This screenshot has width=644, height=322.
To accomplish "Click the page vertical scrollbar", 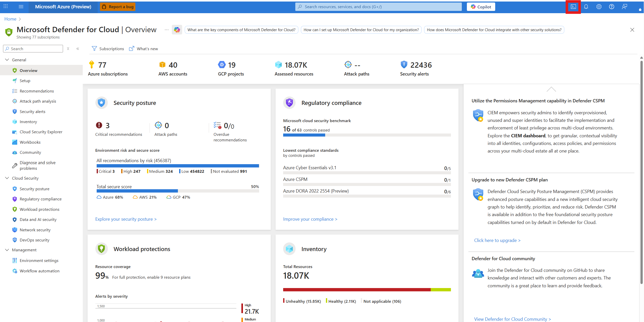I will [641, 172].
